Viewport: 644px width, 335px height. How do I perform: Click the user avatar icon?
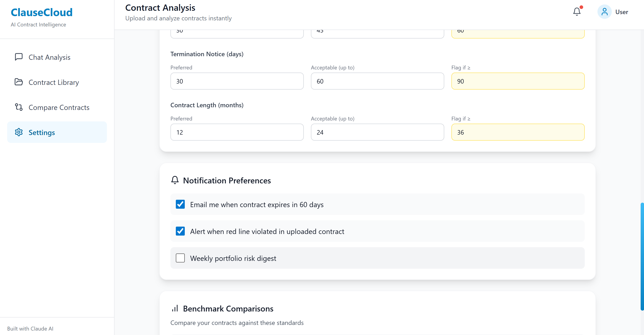604,12
